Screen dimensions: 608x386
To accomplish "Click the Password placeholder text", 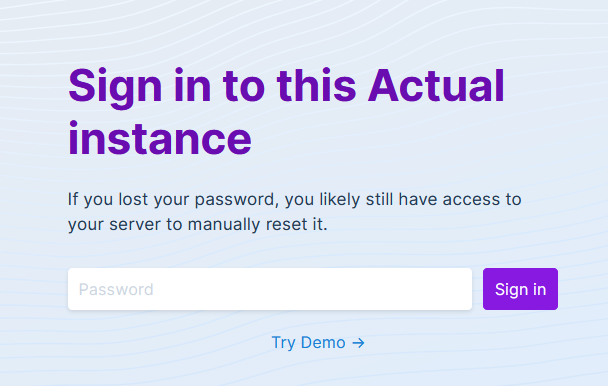I will coord(116,290).
